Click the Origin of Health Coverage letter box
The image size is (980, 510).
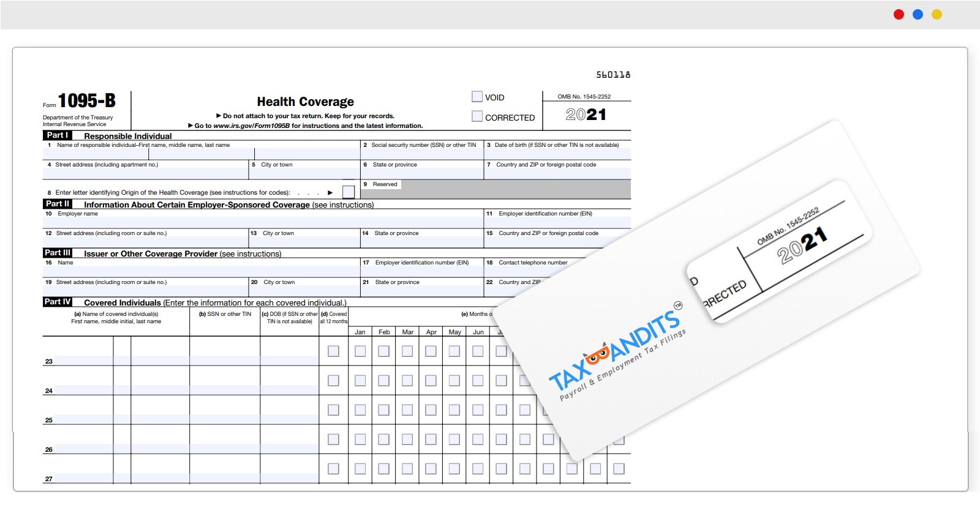(349, 192)
